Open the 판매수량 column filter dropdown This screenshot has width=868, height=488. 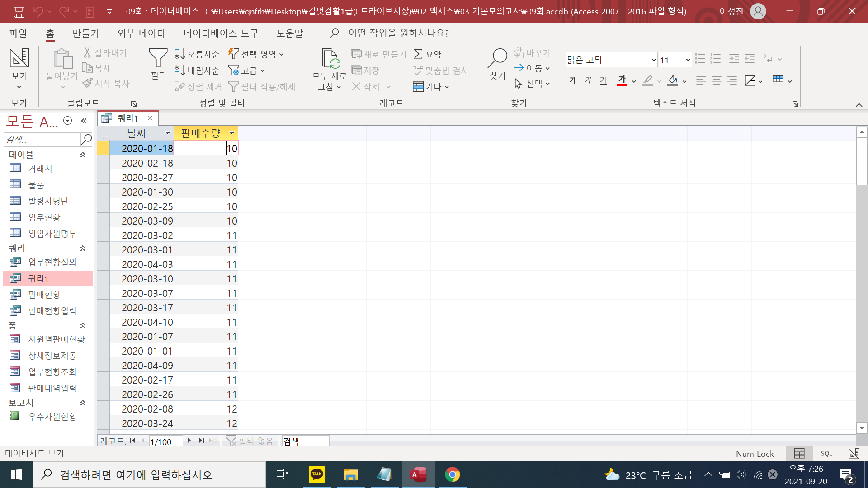(x=232, y=133)
